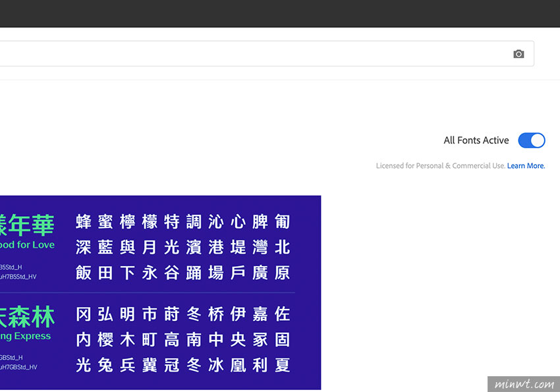
Task: Click the green 年華 heading in banner
Action: [x=26, y=224]
